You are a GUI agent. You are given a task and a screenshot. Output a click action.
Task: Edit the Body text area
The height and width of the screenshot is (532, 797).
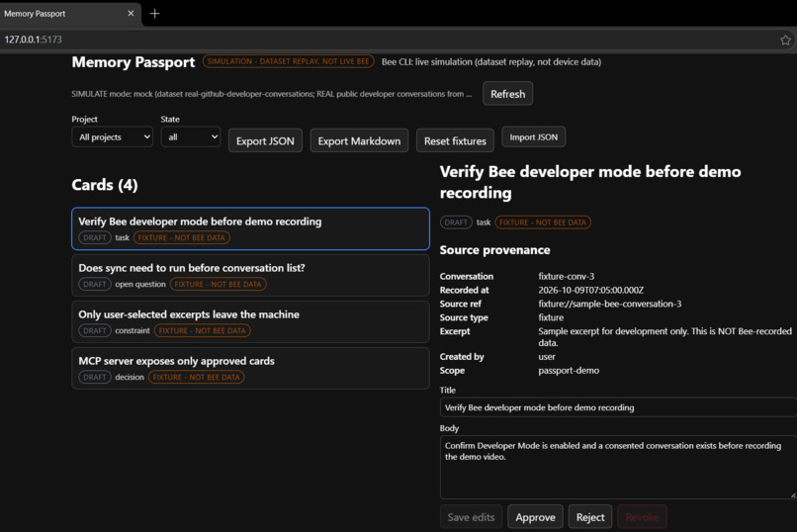coord(618,467)
